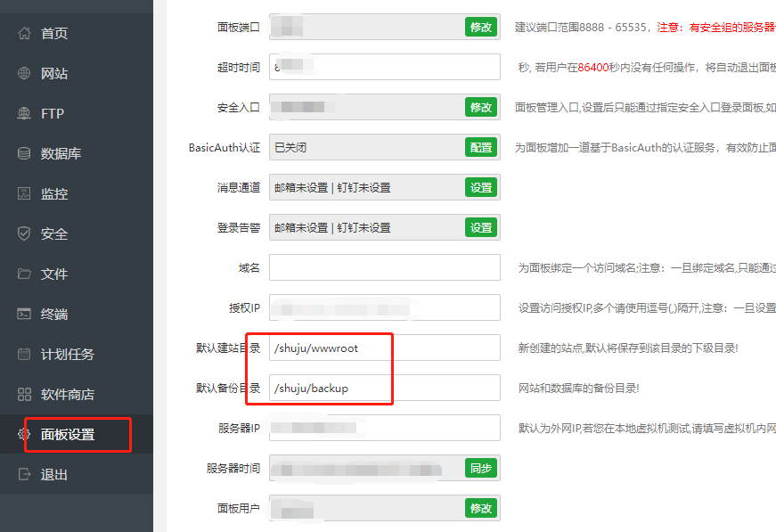Click the database icon beside 数据库
The width and height of the screenshot is (776, 532).
(24, 153)
